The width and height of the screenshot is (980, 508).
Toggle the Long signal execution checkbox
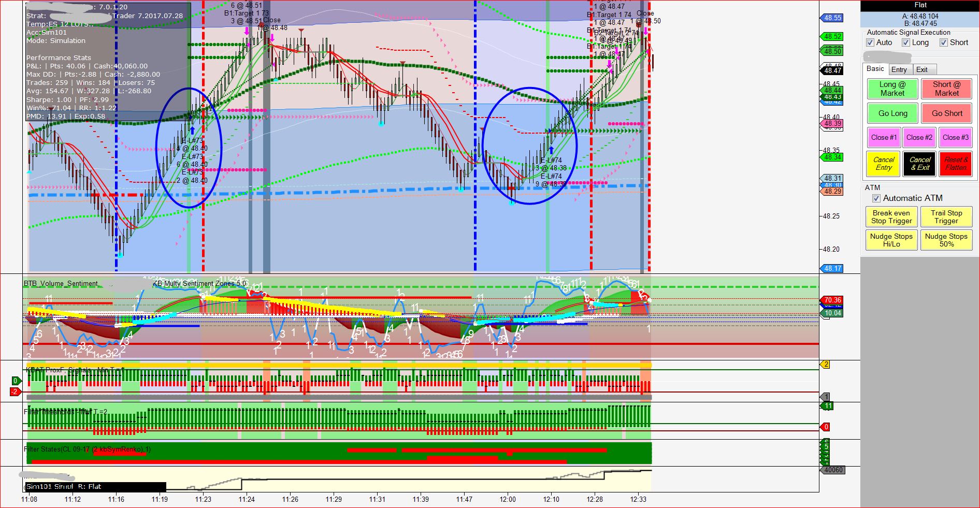point(906,42)
